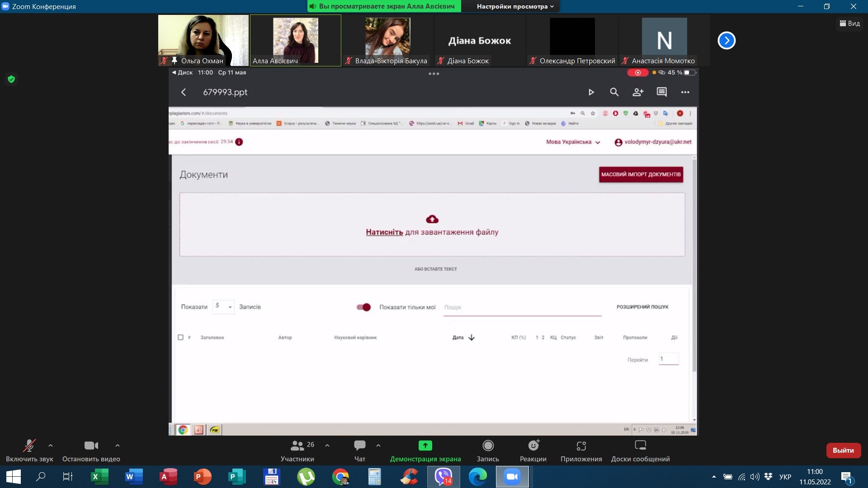Open Viber from the Windows taskbar
Screen dimensions: 868x488
coord(443,477)
